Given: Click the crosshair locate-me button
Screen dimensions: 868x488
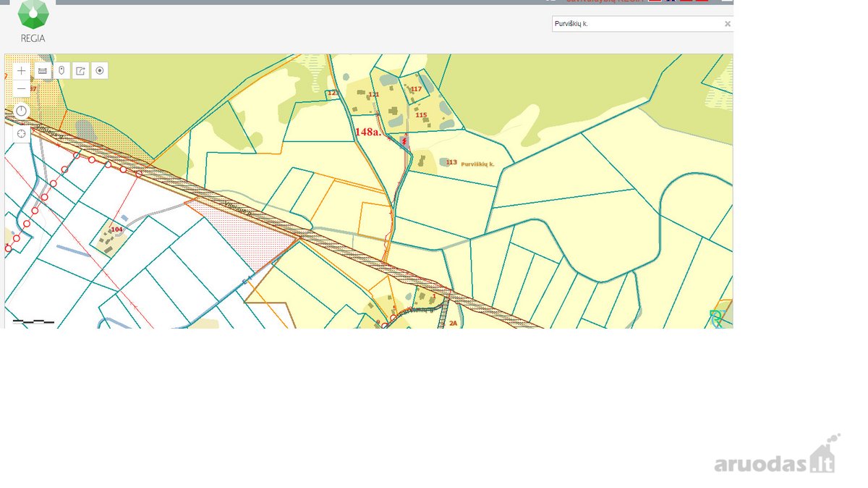Looking at the screenshot, I should pyautogui.click(x=22, y=134).
